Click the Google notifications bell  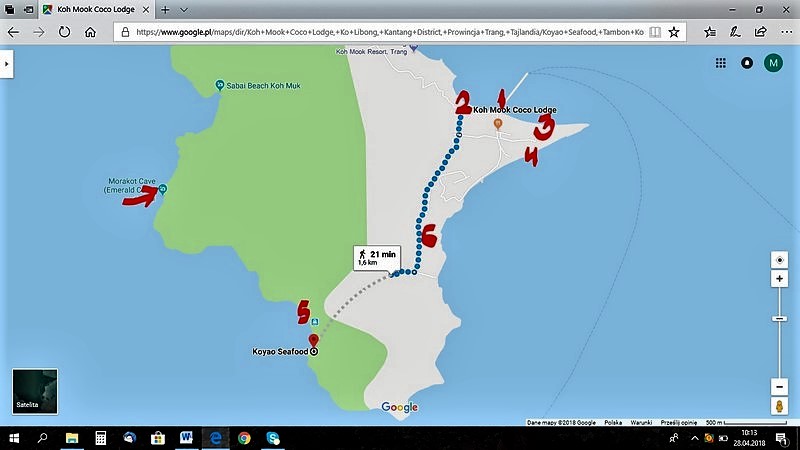(x=746, y=63)
